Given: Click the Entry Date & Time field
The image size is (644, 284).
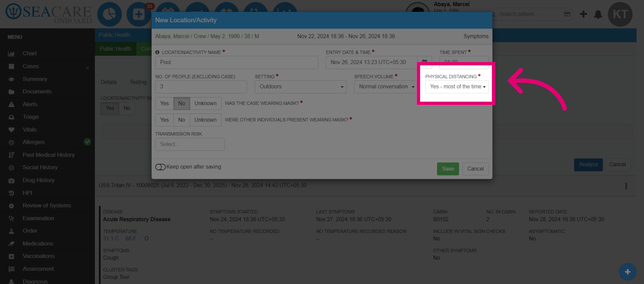Looking at the screenshot, I should point(372,63).
